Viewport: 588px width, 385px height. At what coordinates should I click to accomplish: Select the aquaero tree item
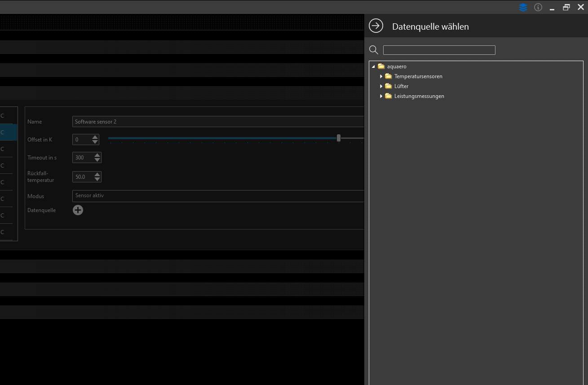397,66
